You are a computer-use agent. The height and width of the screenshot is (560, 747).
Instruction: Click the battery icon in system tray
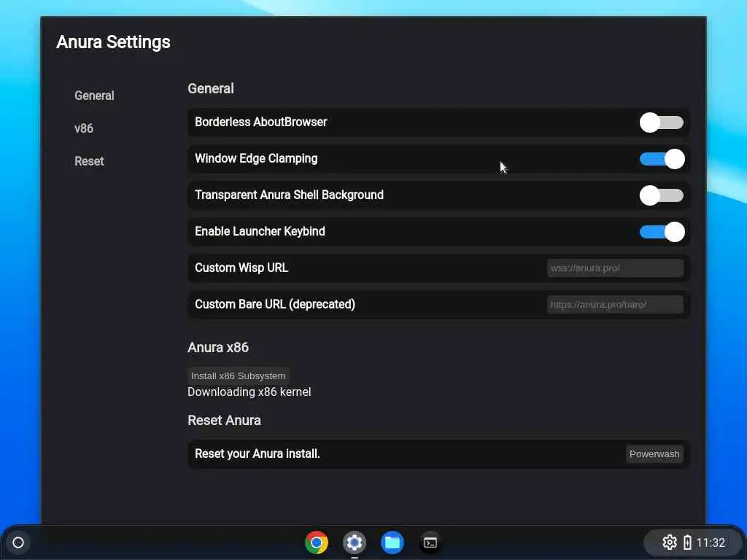(687, 542)
